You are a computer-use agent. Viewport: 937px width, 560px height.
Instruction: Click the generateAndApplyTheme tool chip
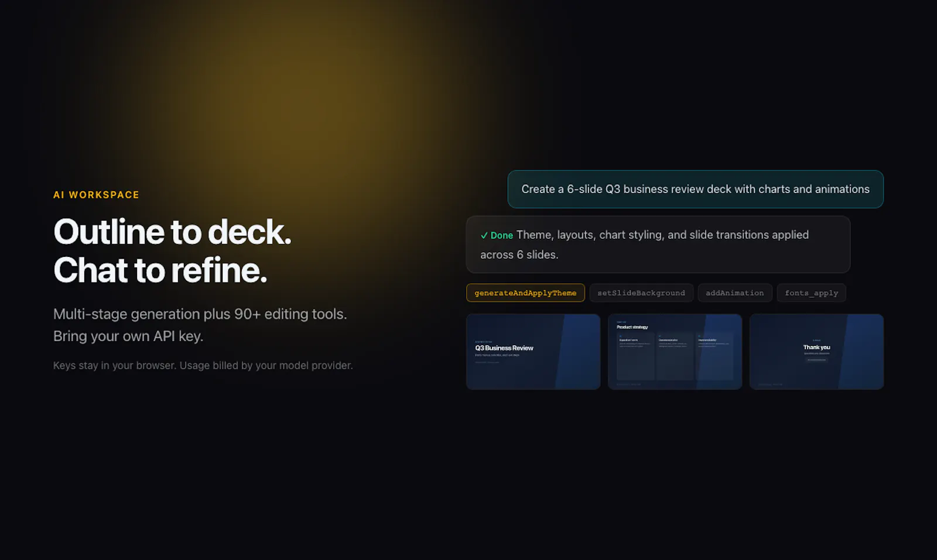click(525, 293)
